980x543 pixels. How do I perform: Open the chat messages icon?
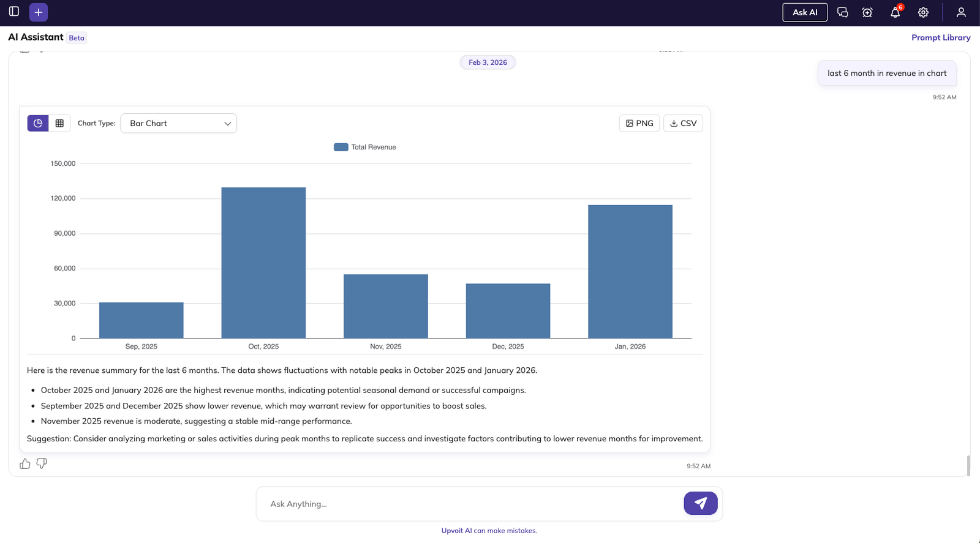tap(843, 12)
